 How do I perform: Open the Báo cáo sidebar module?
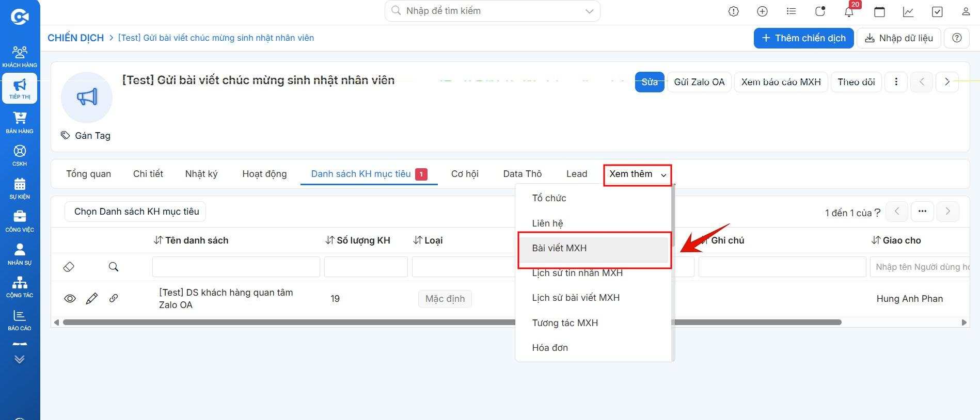click(20, 320)
